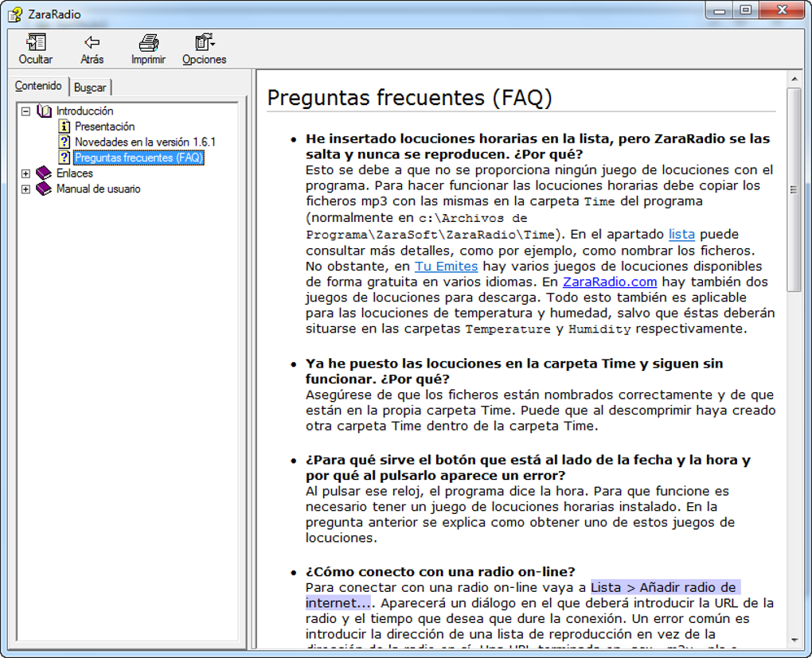
Task: Click the '¿Para qué sirve el botón' question
Action: (x=528, y=467)
